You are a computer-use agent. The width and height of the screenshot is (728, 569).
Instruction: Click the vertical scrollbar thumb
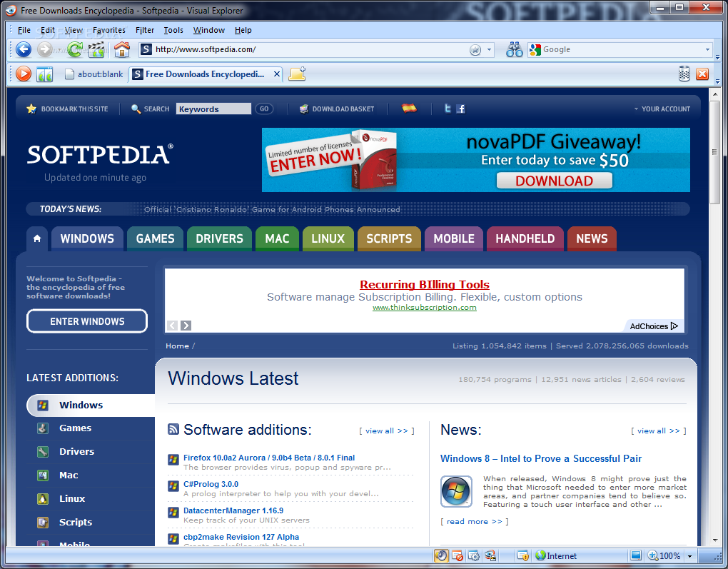(714, 151)
